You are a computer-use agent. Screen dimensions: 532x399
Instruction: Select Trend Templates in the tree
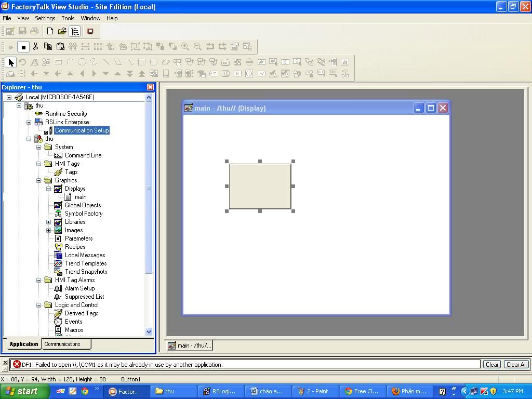click(86, 263)
